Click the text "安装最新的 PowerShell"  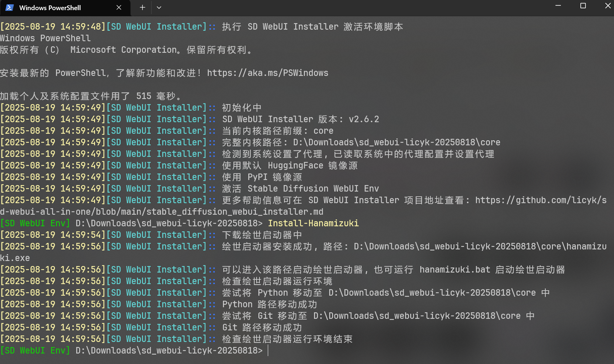click(53, 73)
